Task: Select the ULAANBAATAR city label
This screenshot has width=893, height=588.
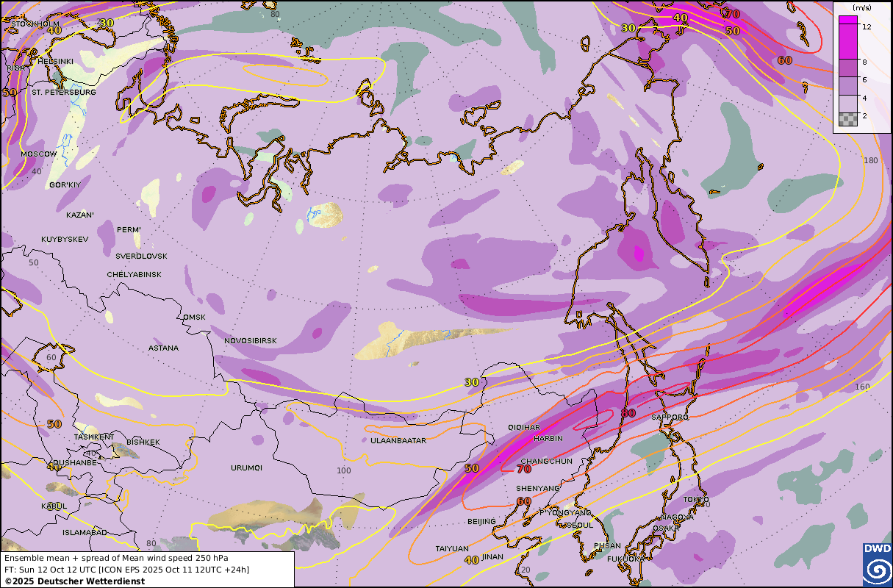Action: click(x=398, y=440)
